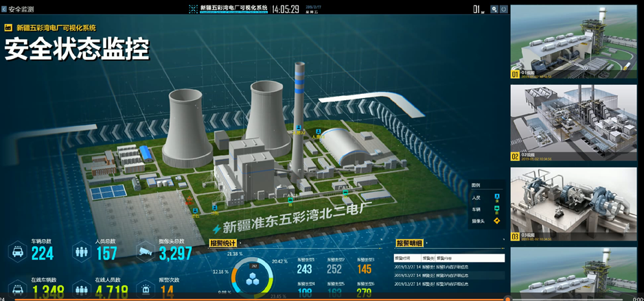
Task: Click the alarm count value 252
Action: pos(334,269)
